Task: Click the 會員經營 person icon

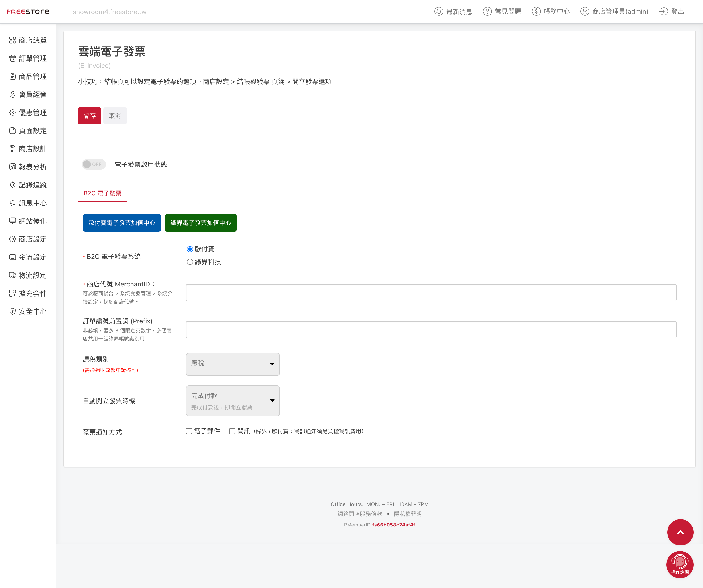Action: pyautogui.click(x=12, y=94)
